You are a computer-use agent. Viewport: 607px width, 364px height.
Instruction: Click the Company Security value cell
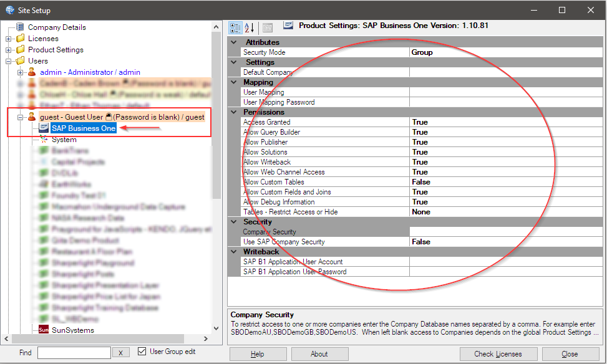tap(505, 232)
